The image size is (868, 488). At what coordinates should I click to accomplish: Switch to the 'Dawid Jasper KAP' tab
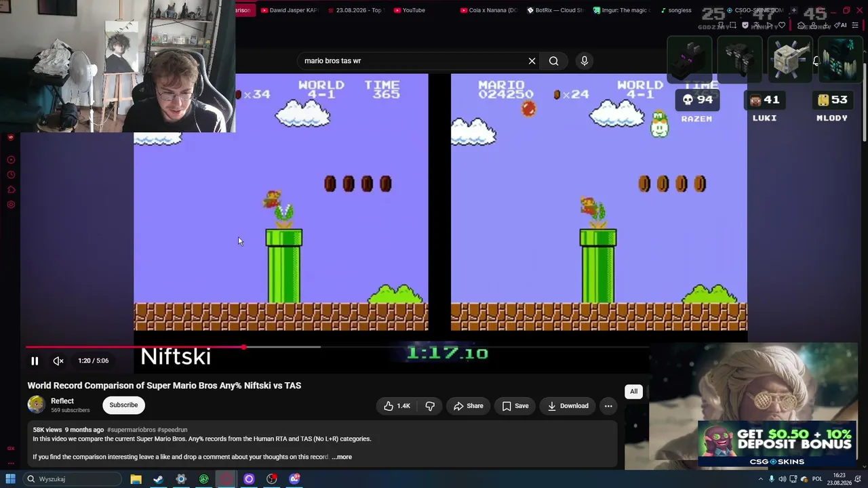click(290, 10)
